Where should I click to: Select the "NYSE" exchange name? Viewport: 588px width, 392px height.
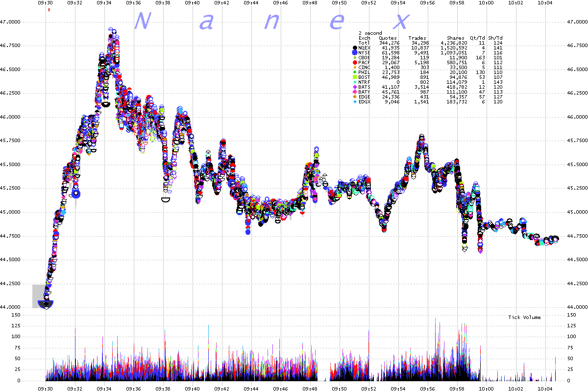[365, 52]
